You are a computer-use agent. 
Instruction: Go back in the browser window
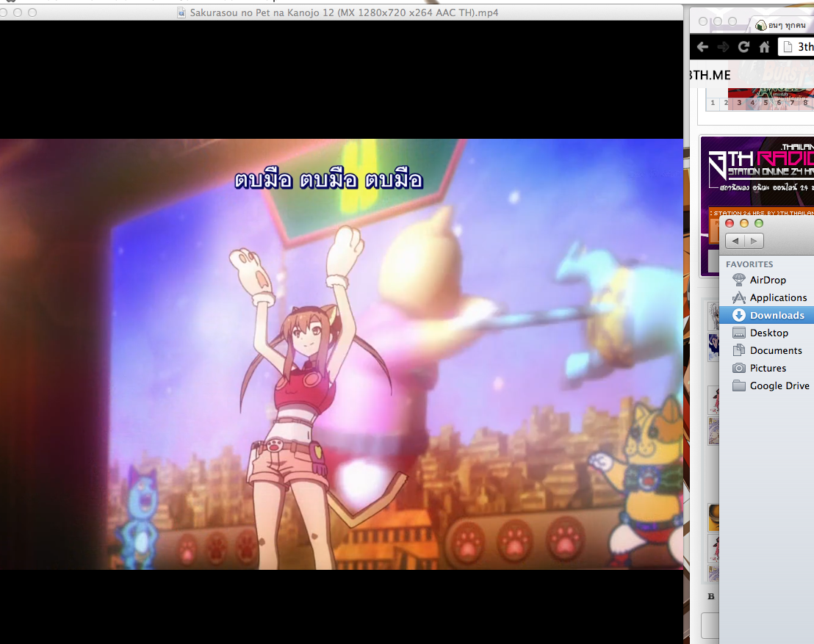tap(702, 47)
